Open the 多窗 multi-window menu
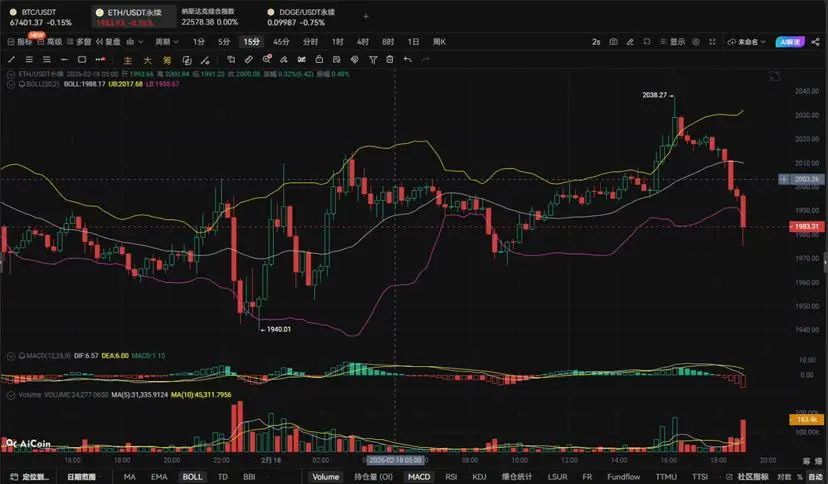The image size is (828, 484). point(79,42)
